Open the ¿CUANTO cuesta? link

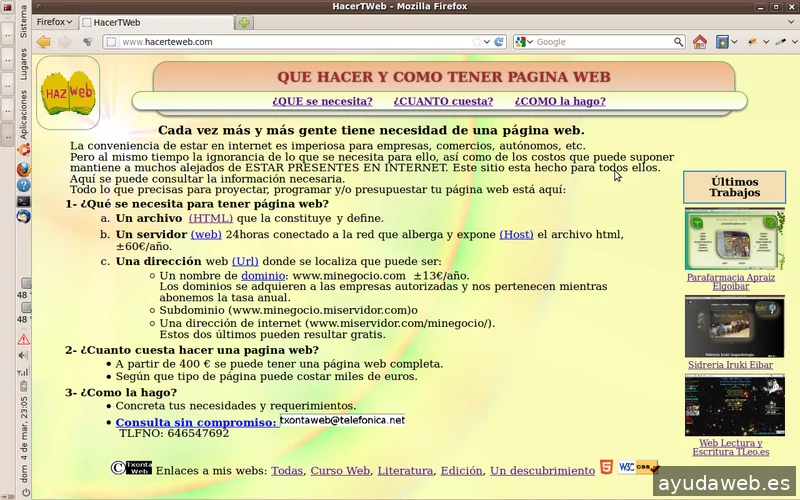(x=443, y=101)
